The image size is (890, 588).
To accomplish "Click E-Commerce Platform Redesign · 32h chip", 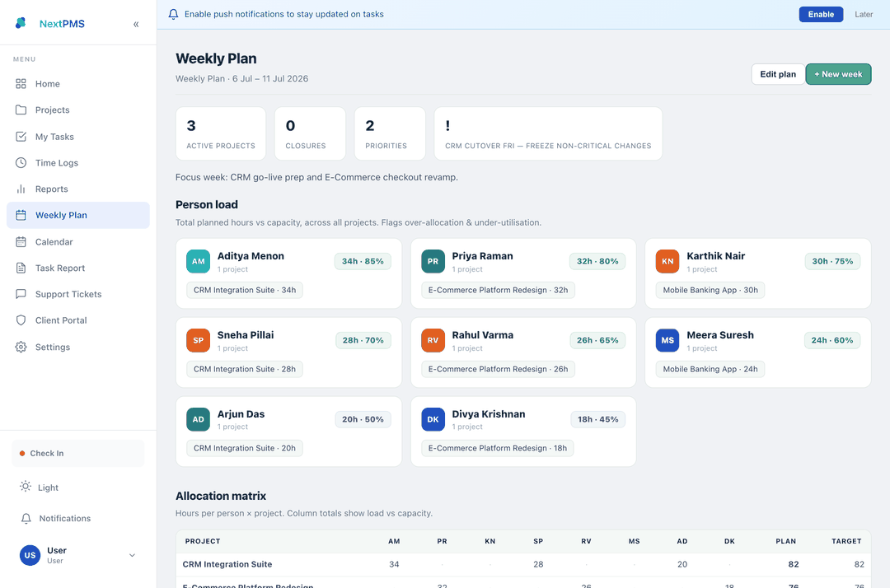I will click(499, 291).
